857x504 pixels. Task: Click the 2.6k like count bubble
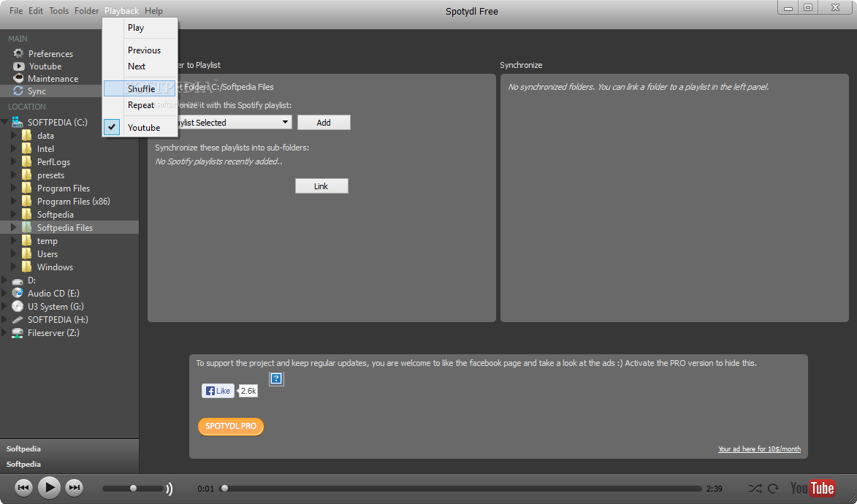click(x=248, y=391)
